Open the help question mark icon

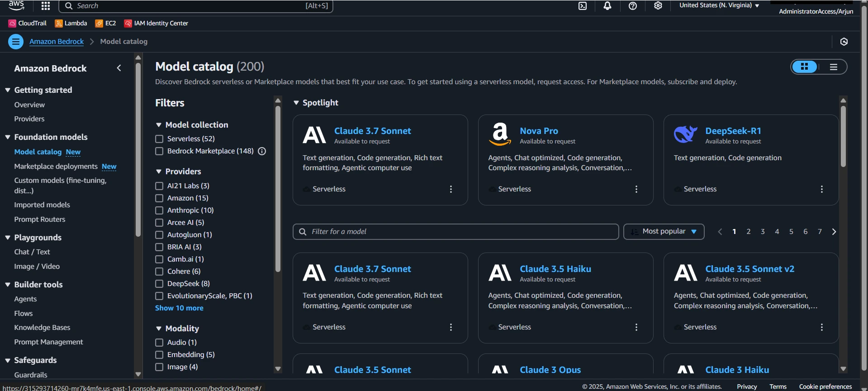tap(633, 6)
